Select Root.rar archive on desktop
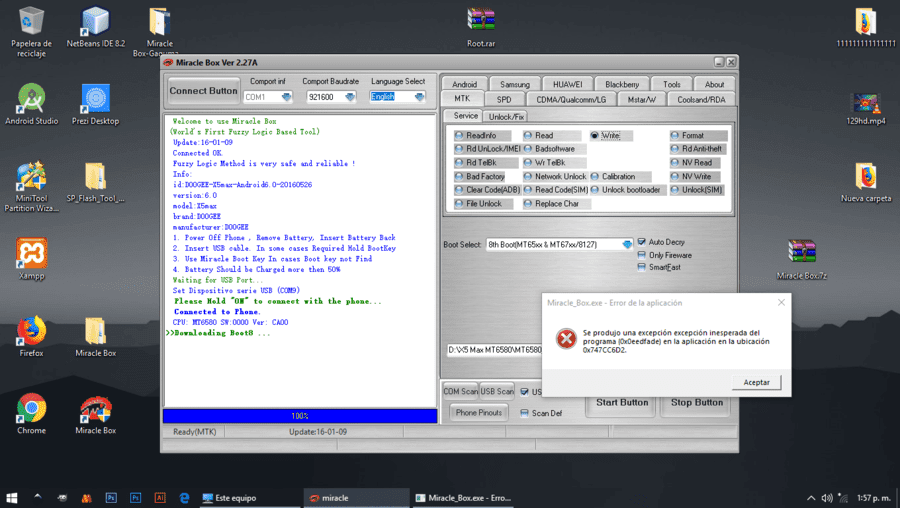This screenshot has width=900, height=508. point(481,27)
